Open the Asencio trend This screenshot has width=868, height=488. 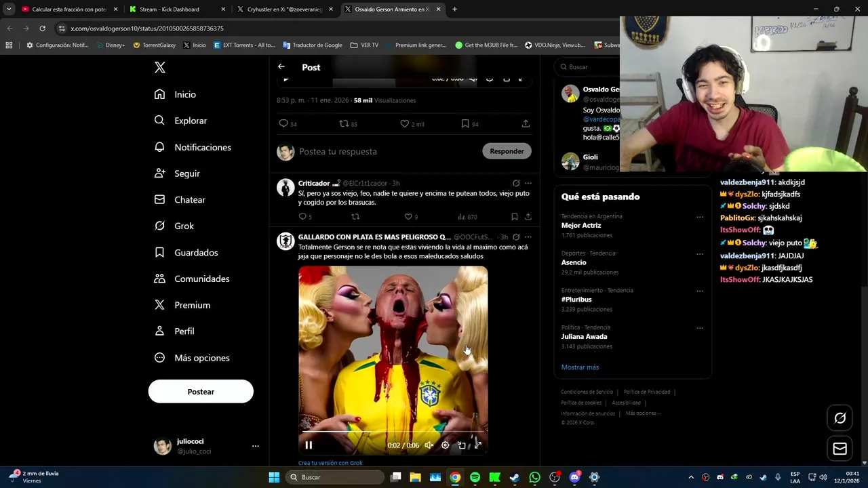coord(574,262)
